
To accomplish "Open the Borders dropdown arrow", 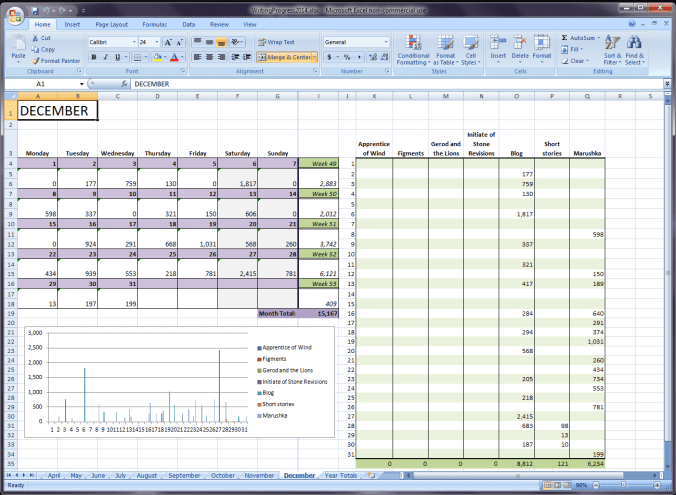I will [x=146, y=57].
